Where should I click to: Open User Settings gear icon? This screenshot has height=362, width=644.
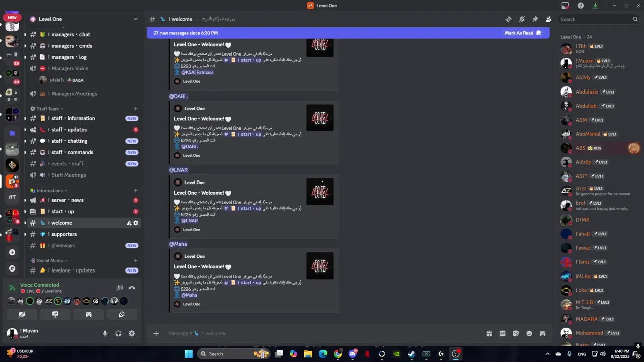click(132, 333)
